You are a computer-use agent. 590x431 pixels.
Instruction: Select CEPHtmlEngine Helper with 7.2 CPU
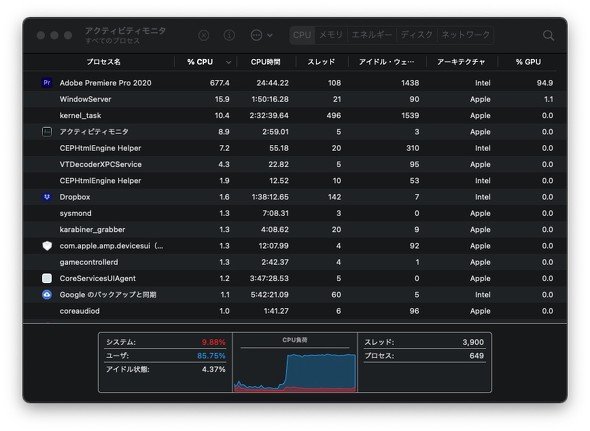point(295,148)
